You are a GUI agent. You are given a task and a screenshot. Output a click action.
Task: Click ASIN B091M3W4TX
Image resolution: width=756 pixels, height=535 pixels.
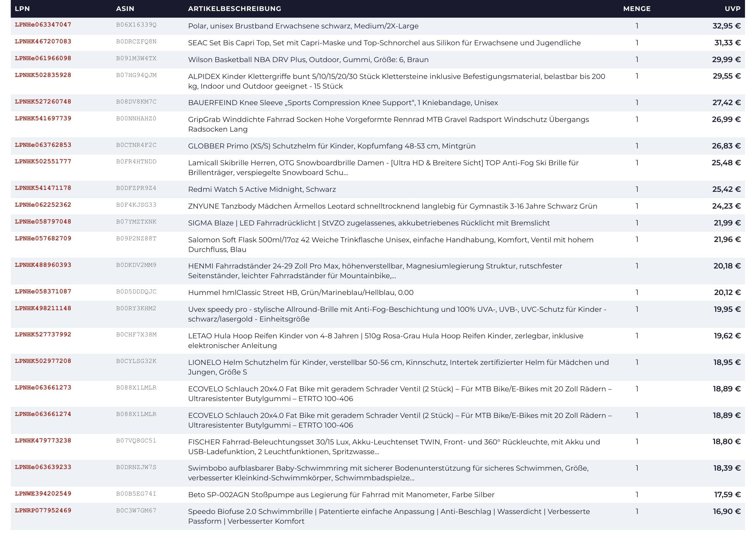[136, 58]
